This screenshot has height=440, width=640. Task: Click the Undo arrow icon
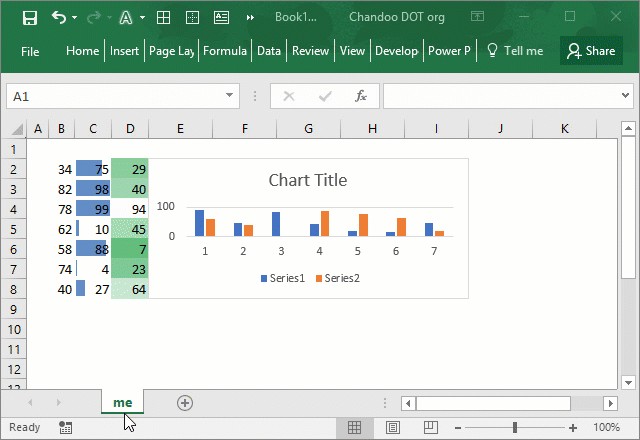(59, 17)
